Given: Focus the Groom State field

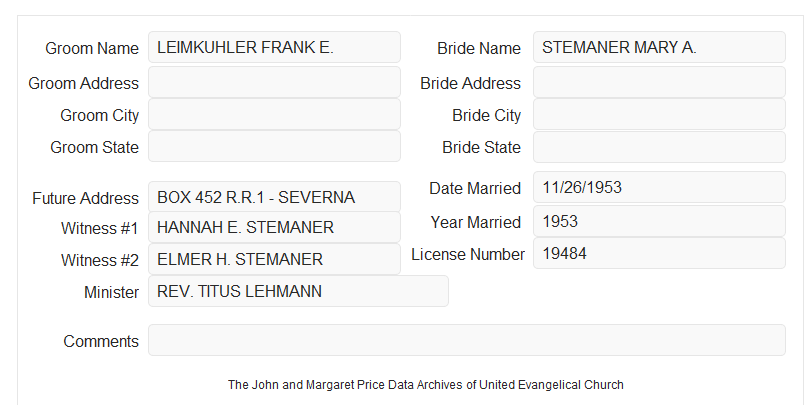Looking at the screenshot, I should [x=274, y=146].
